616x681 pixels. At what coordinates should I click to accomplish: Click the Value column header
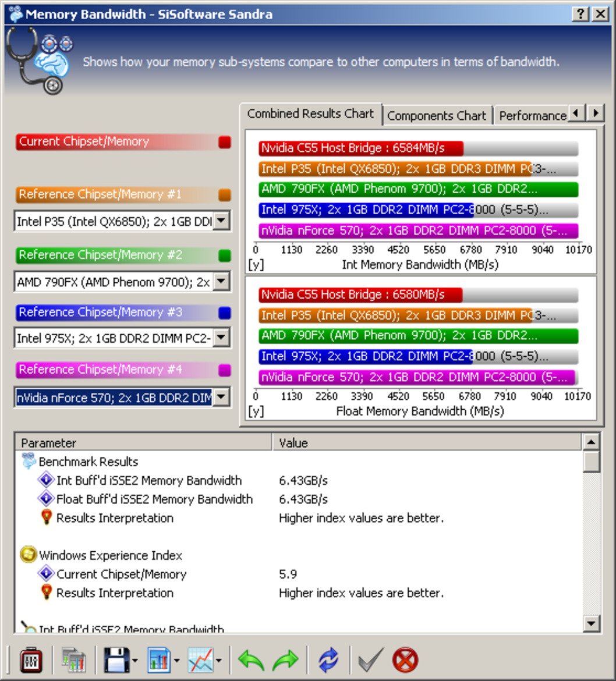(427, 442)
